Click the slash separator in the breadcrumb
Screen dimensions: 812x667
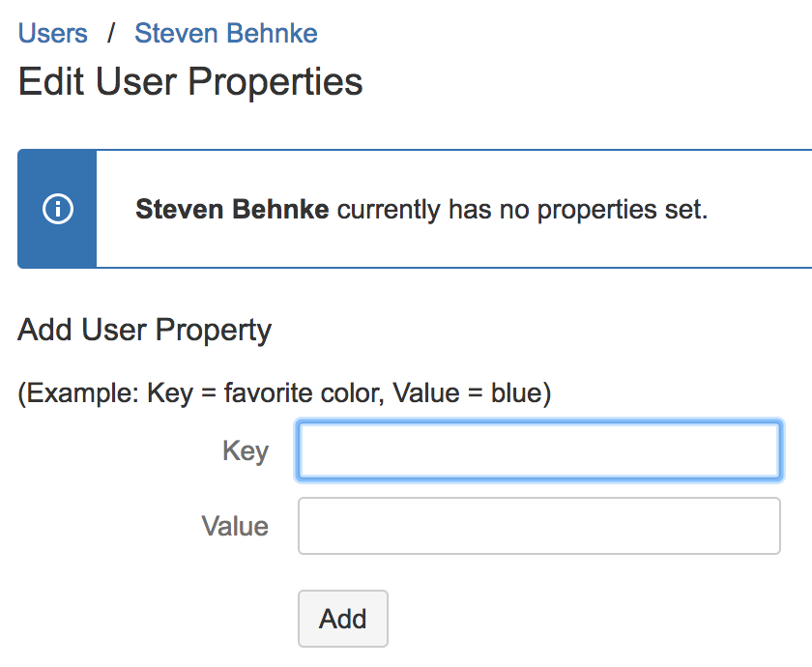point(111,34)
